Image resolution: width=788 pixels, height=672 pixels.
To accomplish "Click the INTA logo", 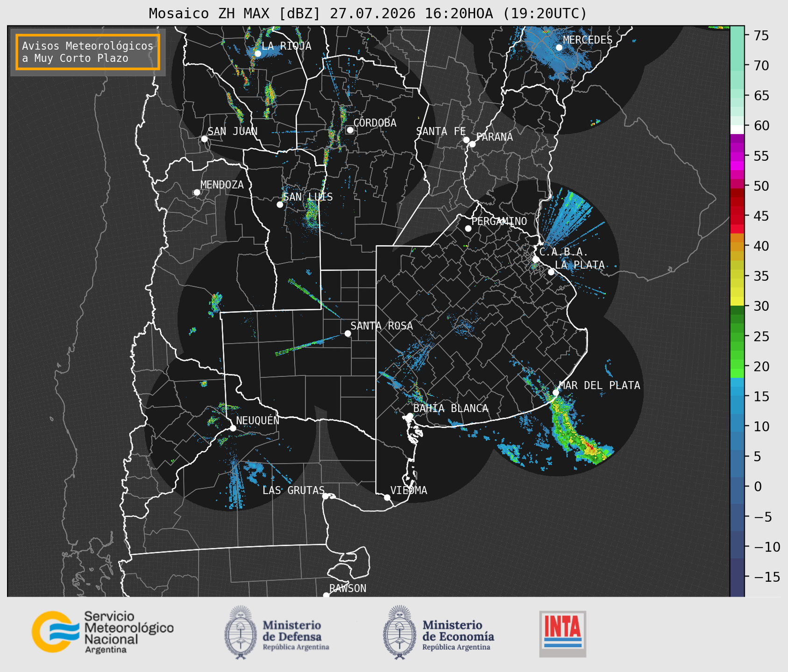I will 562,634.
